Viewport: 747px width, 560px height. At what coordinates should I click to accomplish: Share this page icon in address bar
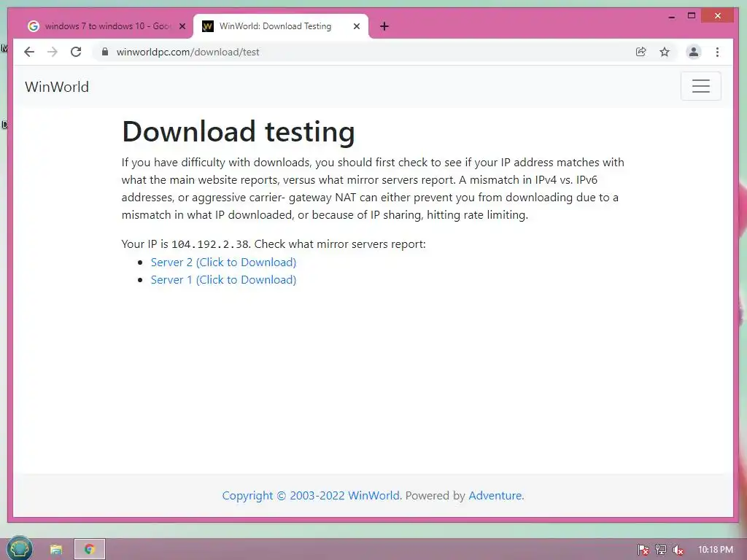[x=640, y=52]
